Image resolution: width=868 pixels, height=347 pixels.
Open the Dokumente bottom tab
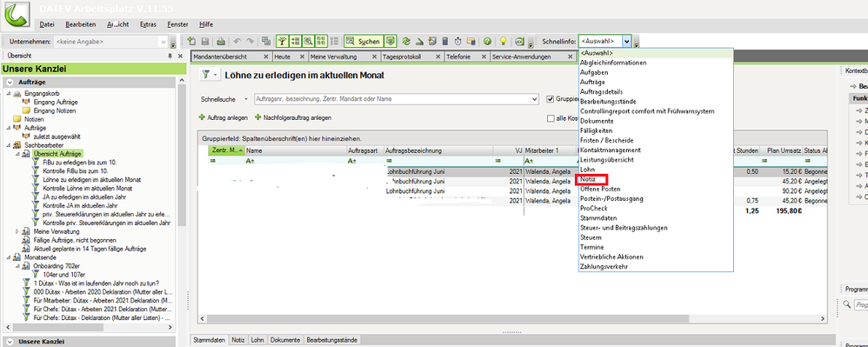pos(285,340)
